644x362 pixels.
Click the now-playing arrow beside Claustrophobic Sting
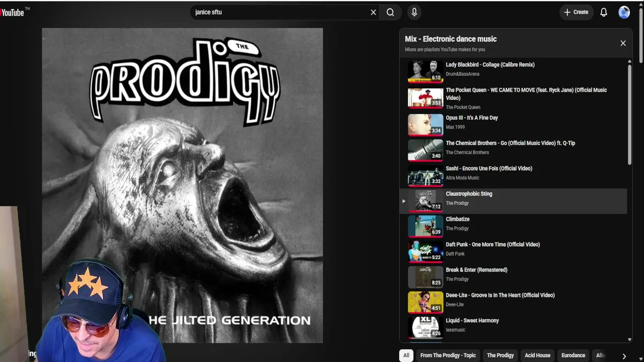[x=404, y=201]
